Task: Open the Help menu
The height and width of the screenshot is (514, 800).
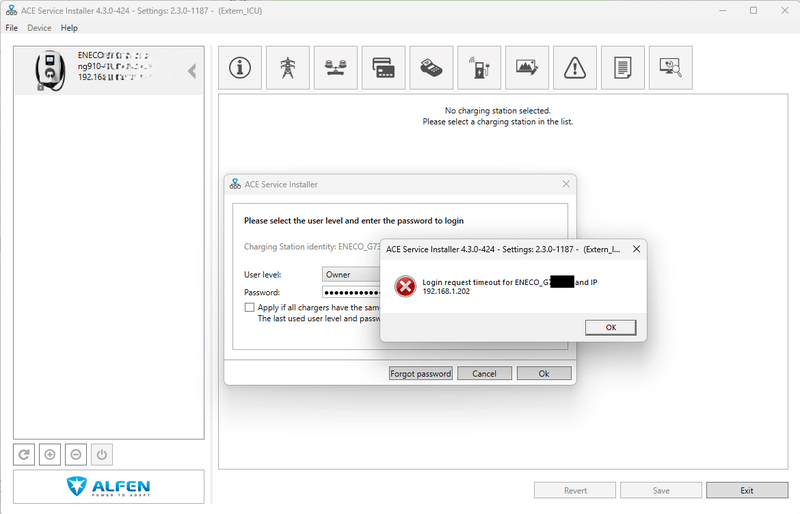Action: [69, 28]
